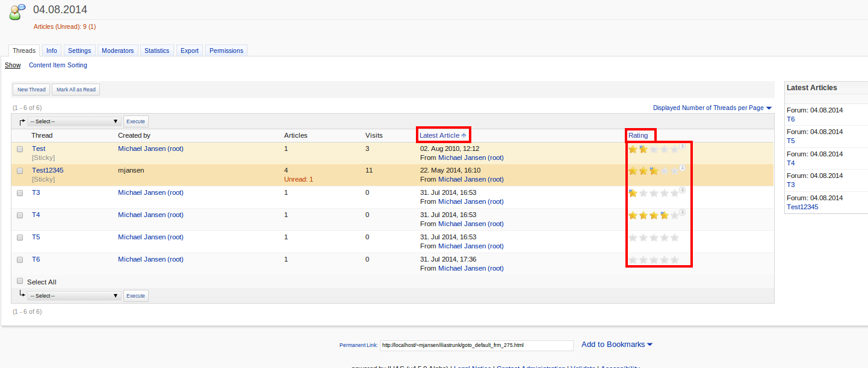This screenshot has width=868, height=368.
Task: Check the checkbox for the Test thread
Action: 20,149
